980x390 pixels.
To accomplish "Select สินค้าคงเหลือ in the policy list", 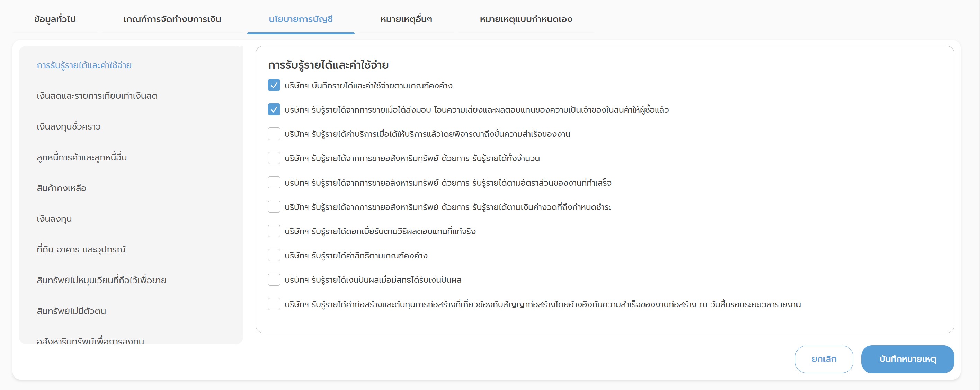I will [62, 188].
